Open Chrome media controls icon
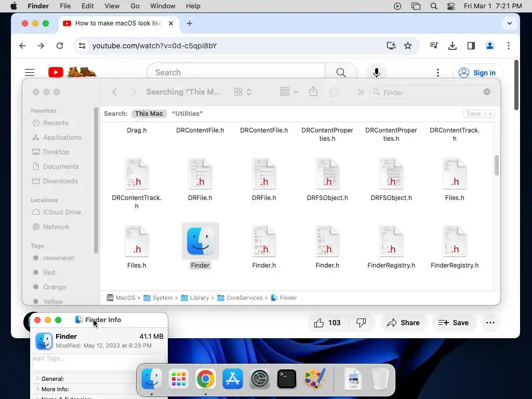This screenshot has height=399, width=532. click(434, 46)
